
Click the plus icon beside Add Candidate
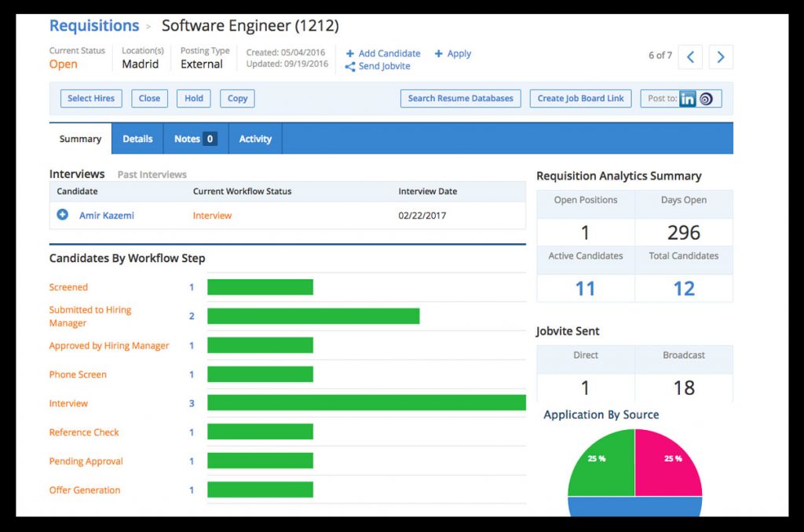tap(349, 53)
